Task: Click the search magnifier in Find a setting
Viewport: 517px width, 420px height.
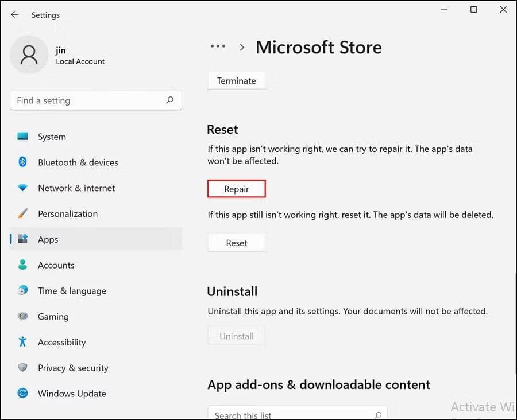Action: point(170,100)
